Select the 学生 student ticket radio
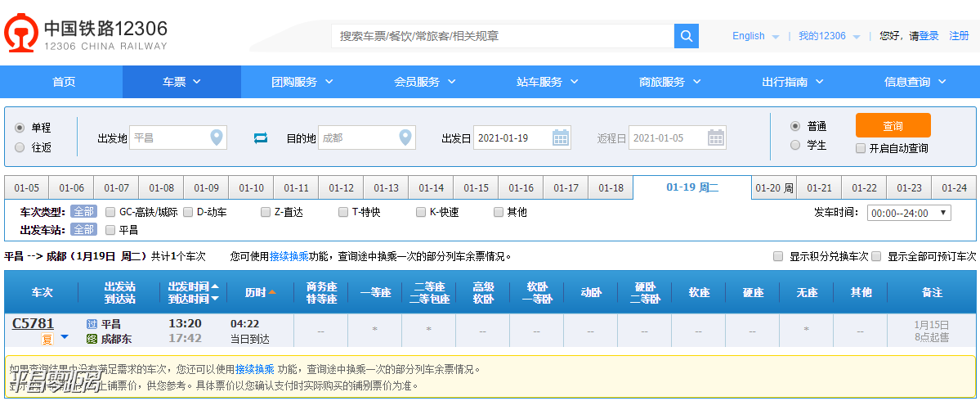 pyautogui.click(x=795, y=145)
